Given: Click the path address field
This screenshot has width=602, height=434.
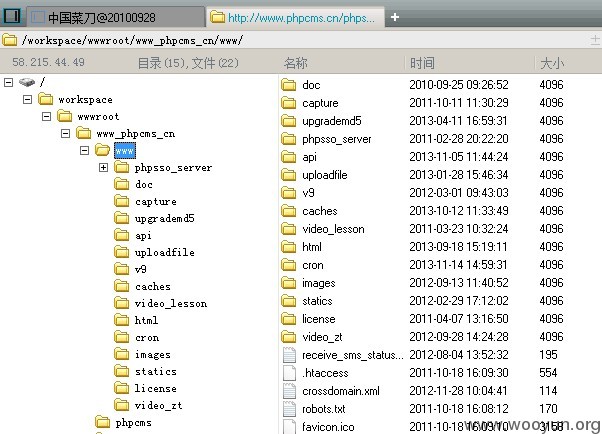Looking at the screenshot, I should click(x=299, y=40).
